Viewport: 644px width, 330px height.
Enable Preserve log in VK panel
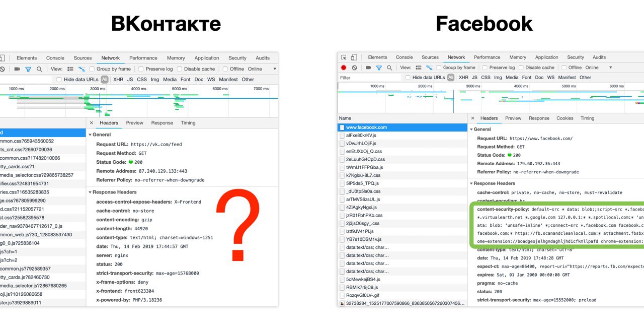pyautogui.click(x=141, y=69)
